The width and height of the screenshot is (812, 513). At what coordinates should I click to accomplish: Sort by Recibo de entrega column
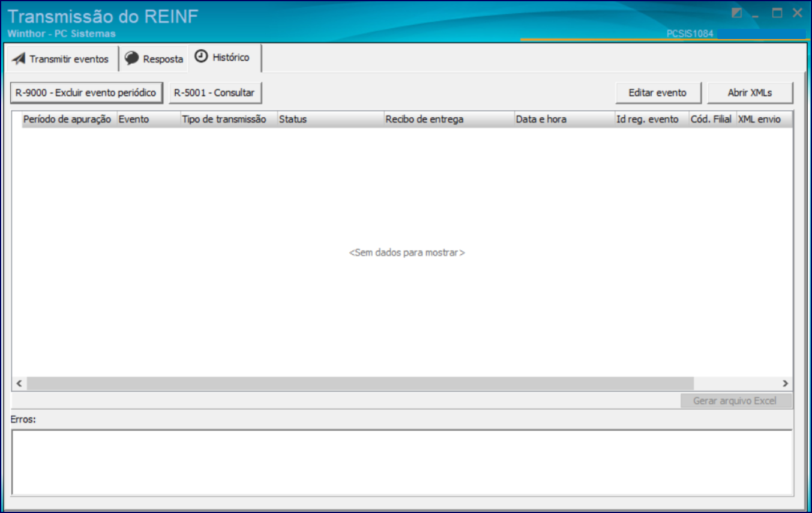(x=449, y=119)
